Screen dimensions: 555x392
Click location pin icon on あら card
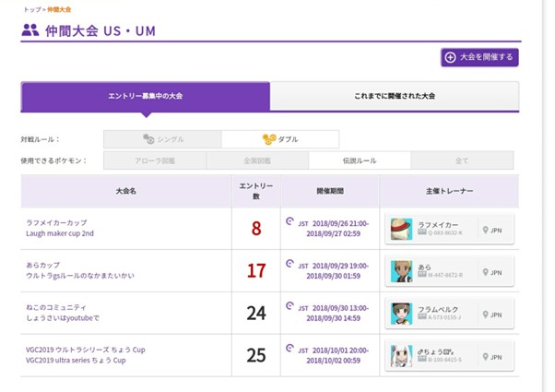(486, 272)
